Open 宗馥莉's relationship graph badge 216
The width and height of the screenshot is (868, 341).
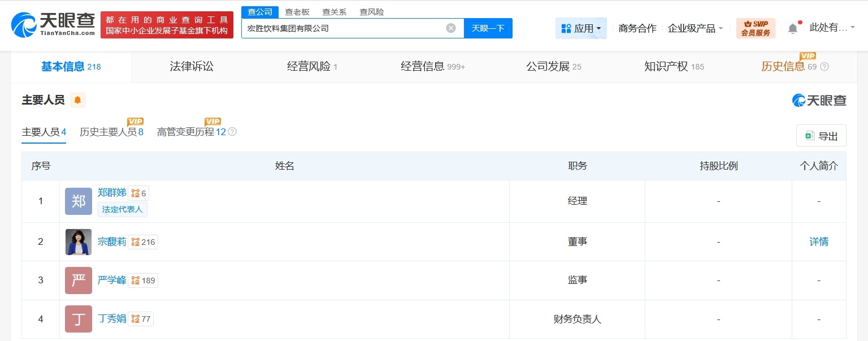coord(143,242)
